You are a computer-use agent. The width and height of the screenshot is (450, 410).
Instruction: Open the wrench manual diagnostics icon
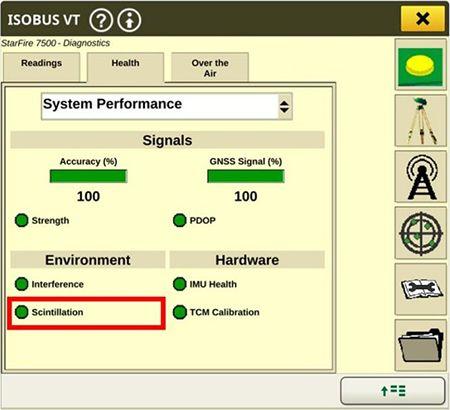point(420,289)
